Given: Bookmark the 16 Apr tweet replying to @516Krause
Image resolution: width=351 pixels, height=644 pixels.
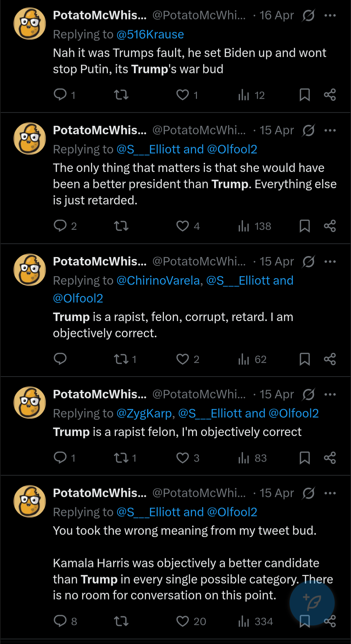Looking at the screenshot, I should click(305, 95).
